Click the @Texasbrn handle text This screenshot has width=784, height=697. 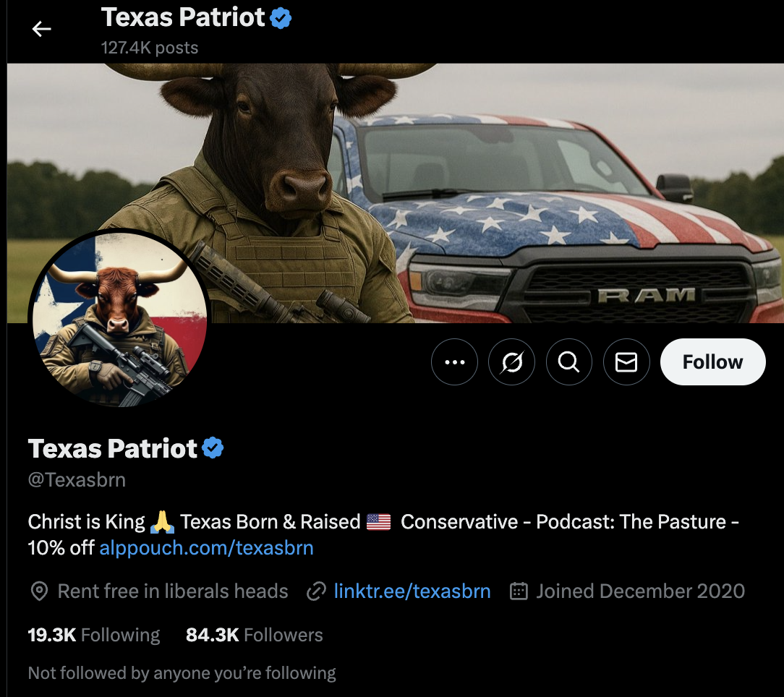(77, 480)
